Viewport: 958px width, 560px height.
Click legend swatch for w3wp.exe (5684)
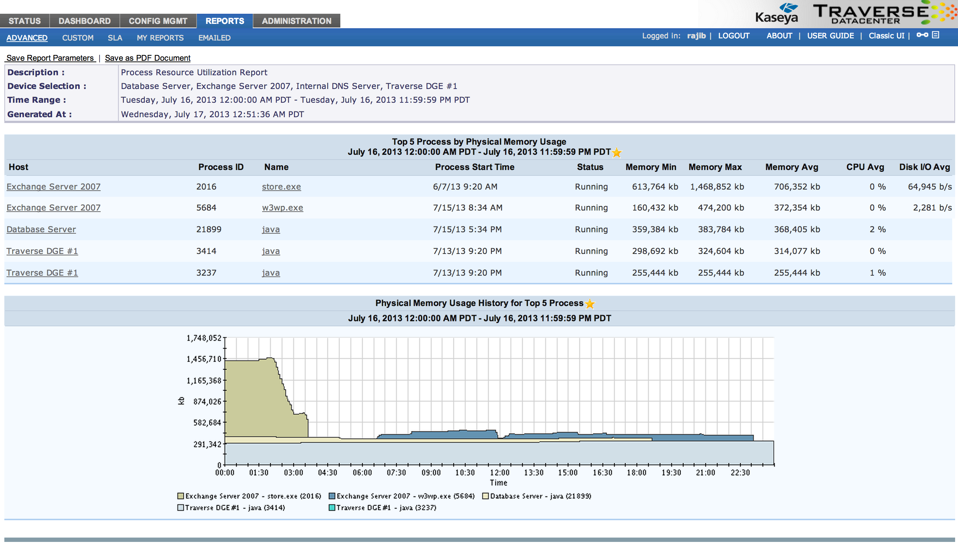332,496
